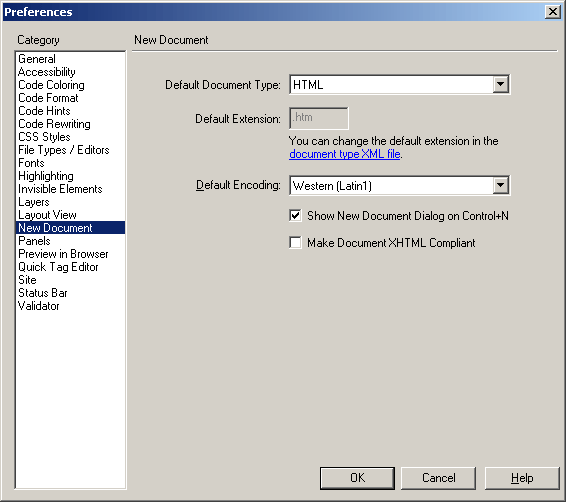
Task: Click the Cancel button
Action: pyautogui.click(x=438, y=478)
